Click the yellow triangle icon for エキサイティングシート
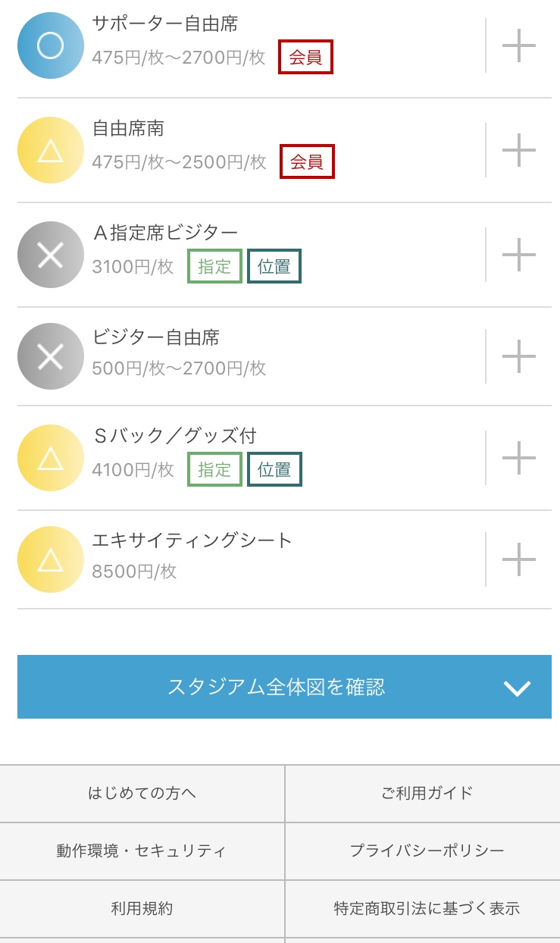The width and height of the screenshot is (560, 943). pos(50,559)
